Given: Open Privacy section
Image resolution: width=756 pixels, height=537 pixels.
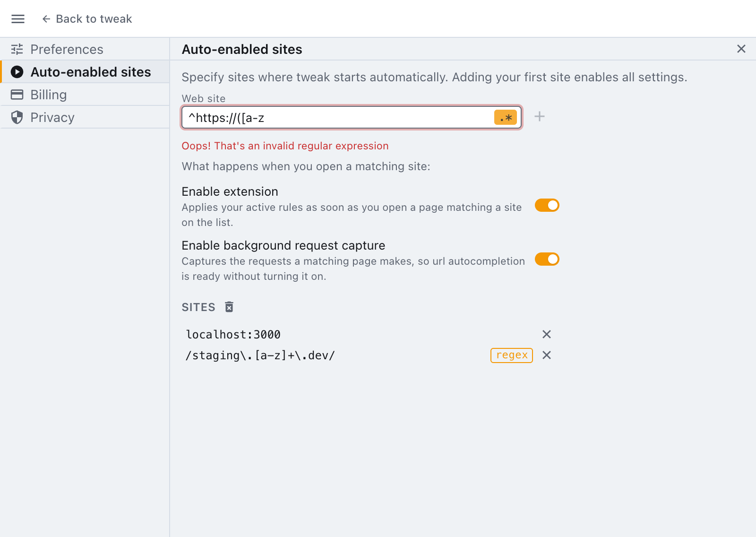Looking at the screenshot, I should 85,117.
